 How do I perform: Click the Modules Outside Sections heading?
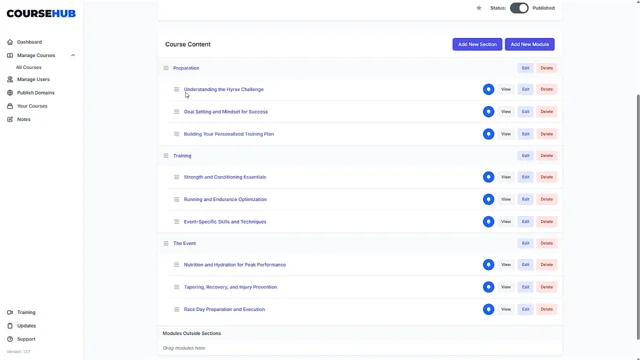coord(191,333)
